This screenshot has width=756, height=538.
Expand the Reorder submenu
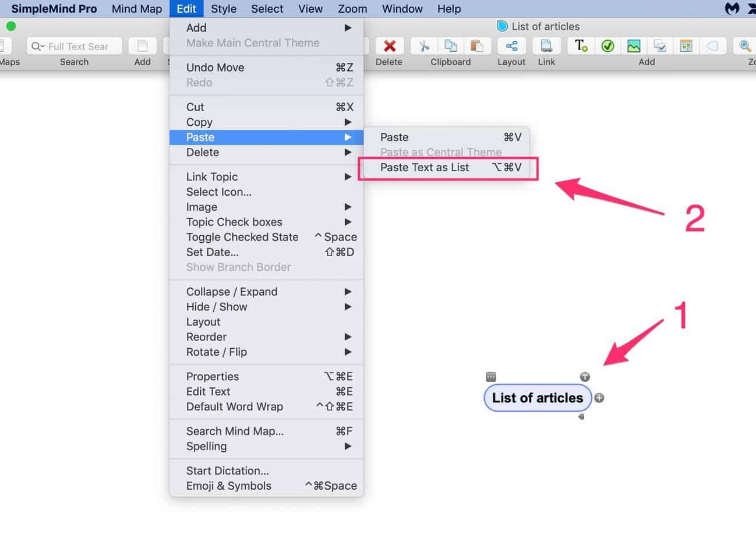pyautogui.click(x=266, y=337)
